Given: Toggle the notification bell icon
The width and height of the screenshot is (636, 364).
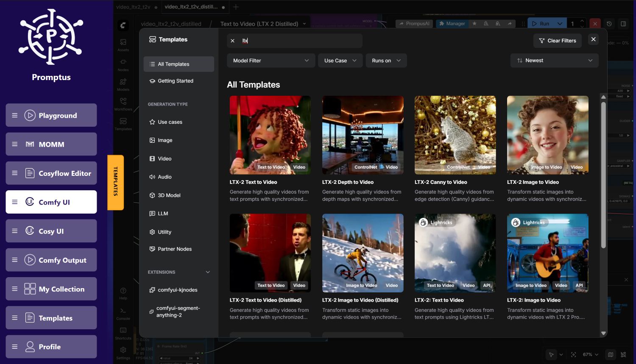Looking at the screenshot, I should 485,23.
